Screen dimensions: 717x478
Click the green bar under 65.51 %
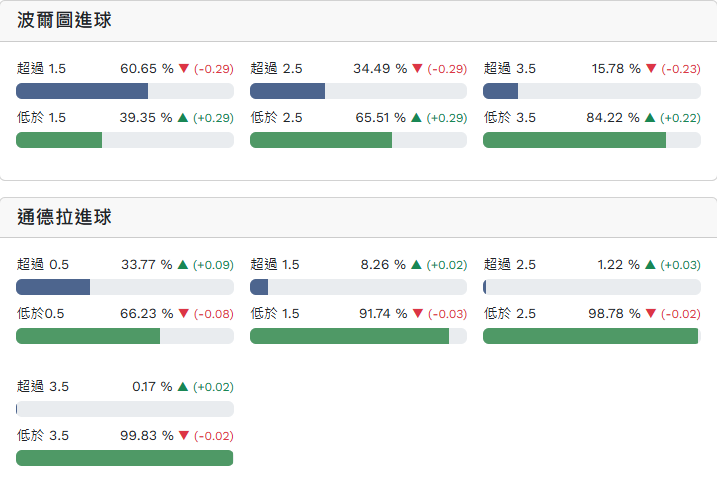coord(320,140)
